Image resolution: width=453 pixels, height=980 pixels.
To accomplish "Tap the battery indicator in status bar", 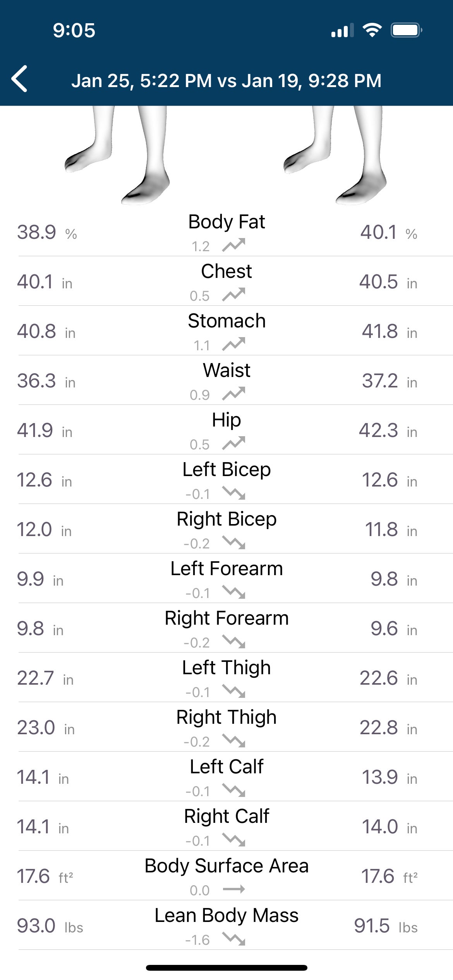I will tap(406, 30).
